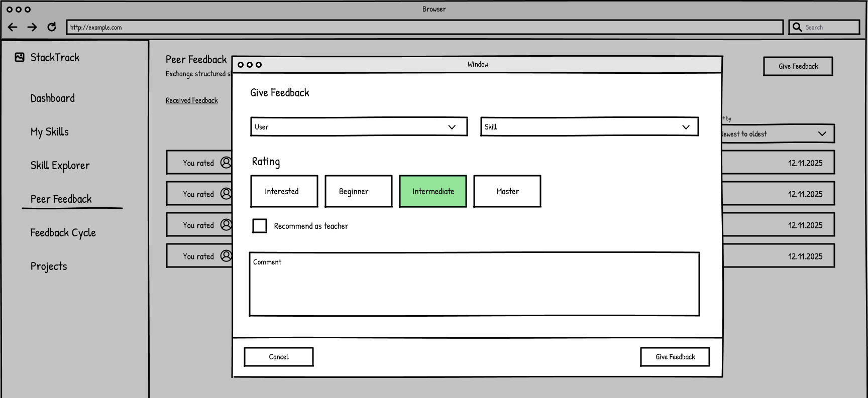The width and height of the screenshot is (868, 398).
Task: Select the Interested rating option
Action: (x=284, y=191)
